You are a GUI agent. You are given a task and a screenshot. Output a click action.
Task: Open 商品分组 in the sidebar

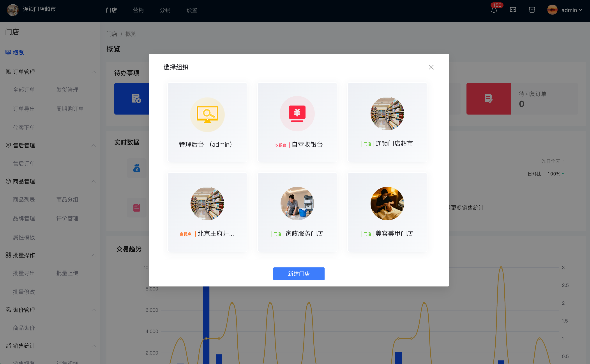tap(67, 200)
